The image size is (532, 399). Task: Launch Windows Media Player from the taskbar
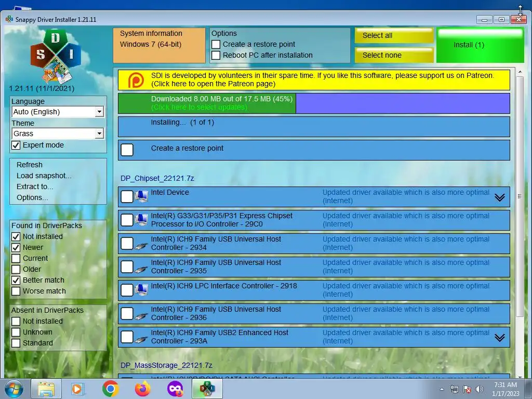pos(78,389)
